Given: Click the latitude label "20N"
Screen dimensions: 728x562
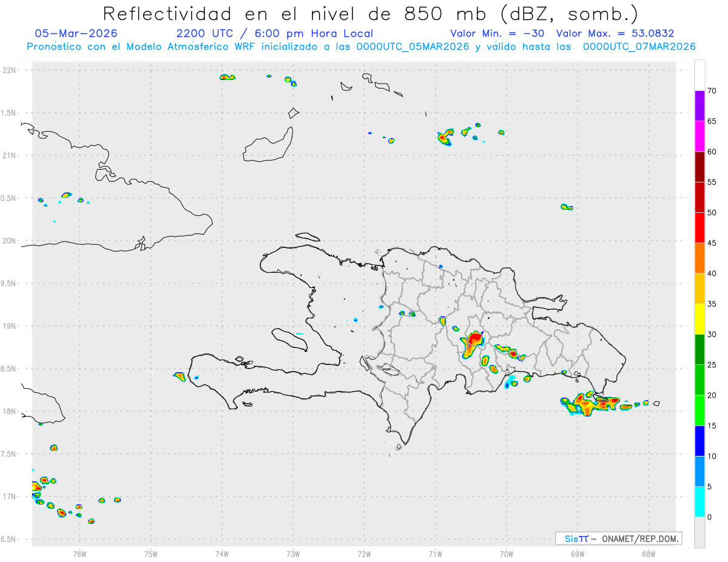Looking at the screenshot, I should click(10, 241).
